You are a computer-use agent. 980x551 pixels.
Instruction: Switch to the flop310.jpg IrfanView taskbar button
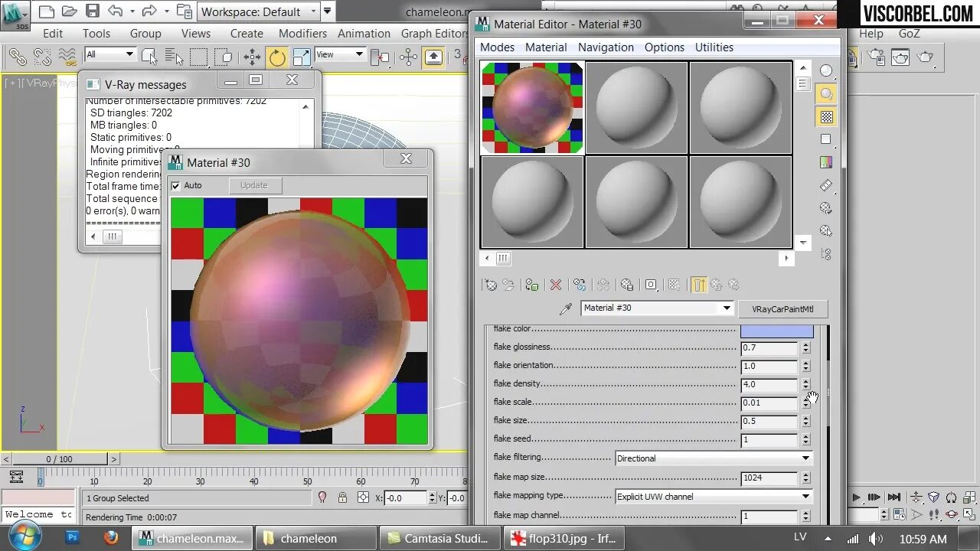coord(563,539)
